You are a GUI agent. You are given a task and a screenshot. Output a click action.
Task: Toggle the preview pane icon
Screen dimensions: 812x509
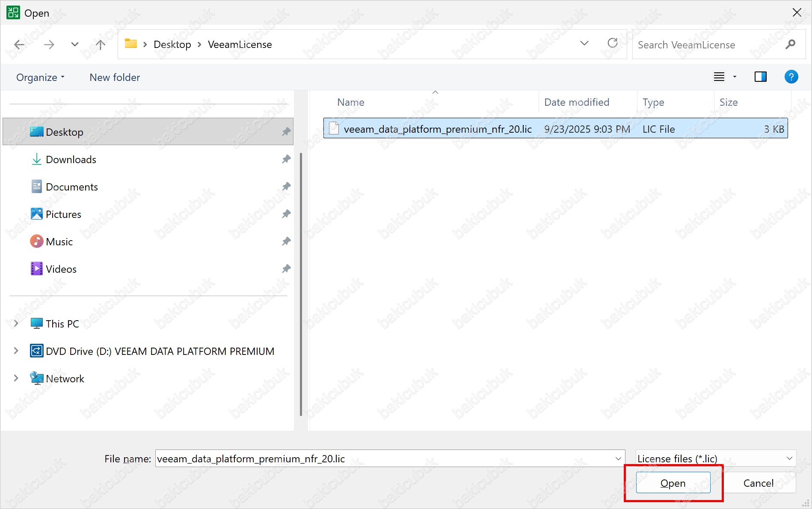click(x=760, y=77)
